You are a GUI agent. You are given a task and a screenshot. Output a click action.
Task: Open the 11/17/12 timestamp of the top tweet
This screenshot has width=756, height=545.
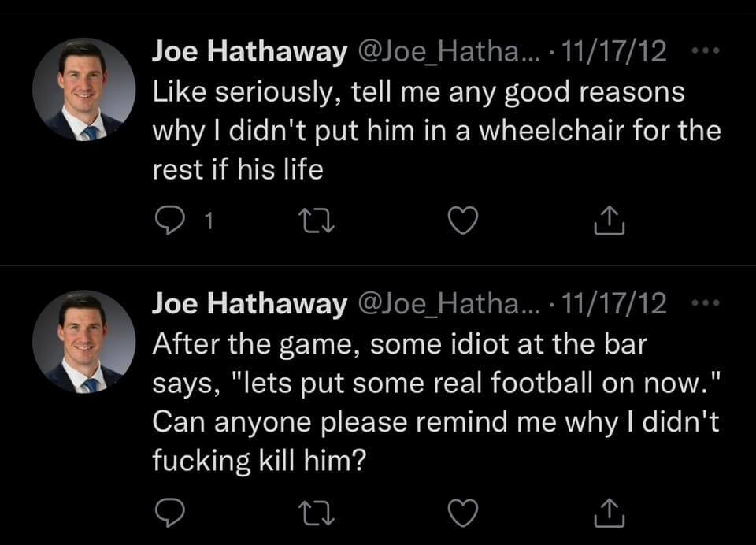pyautogui.click(x=613, y=53)
